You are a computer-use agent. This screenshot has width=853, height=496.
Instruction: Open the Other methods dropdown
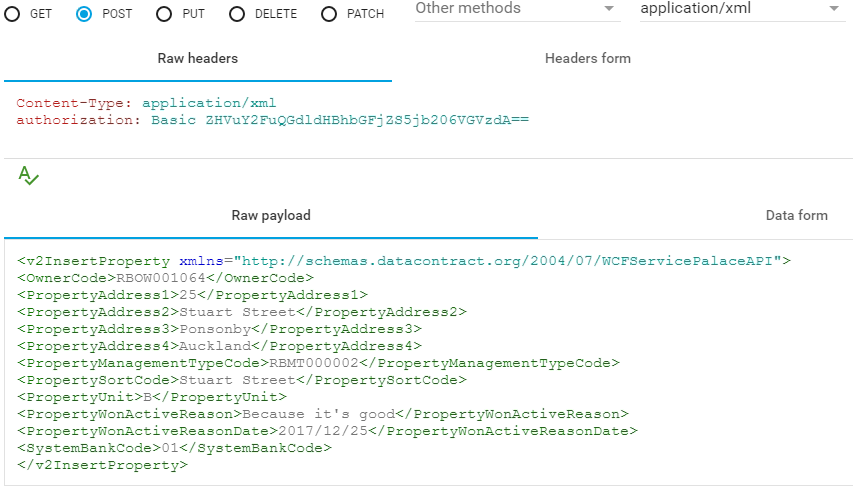517,9
